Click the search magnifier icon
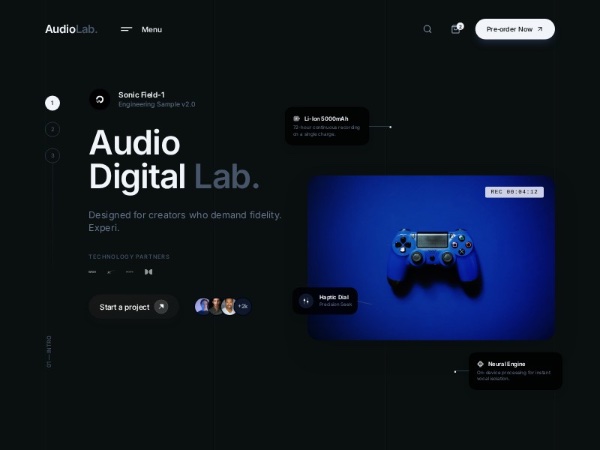This screenshot has width=600, height=450. tap(427, 29)
